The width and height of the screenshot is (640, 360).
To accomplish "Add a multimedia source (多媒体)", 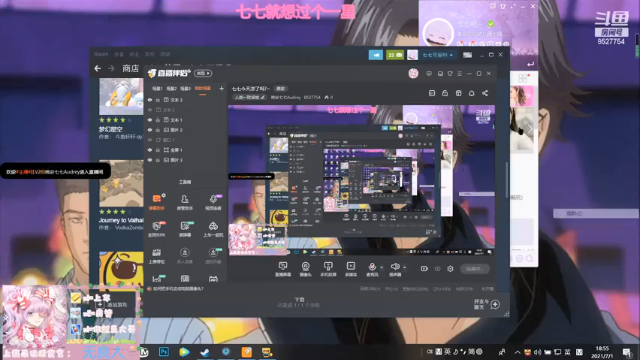I will pos(351,269).
